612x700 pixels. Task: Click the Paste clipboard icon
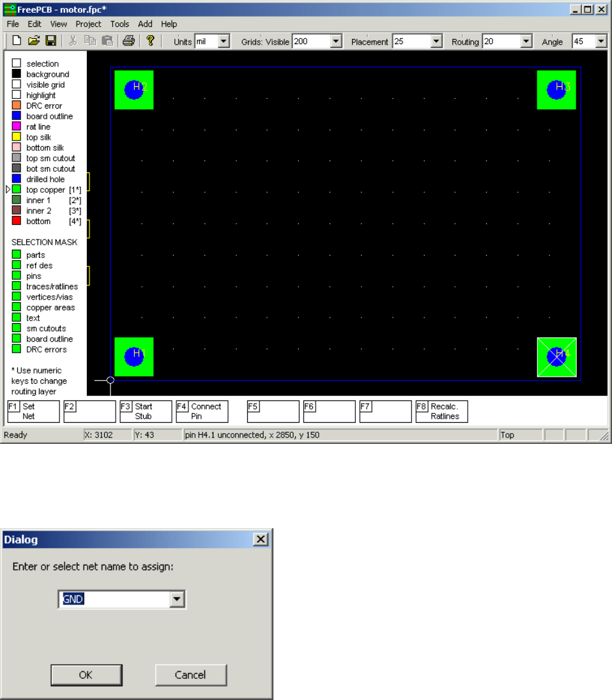[107, 41]
